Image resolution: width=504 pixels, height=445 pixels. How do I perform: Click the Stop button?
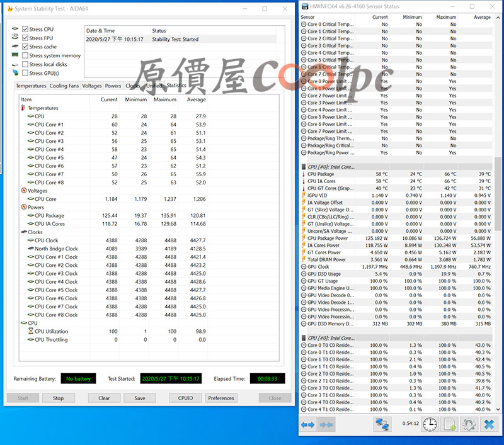click(x=58, y=398)
